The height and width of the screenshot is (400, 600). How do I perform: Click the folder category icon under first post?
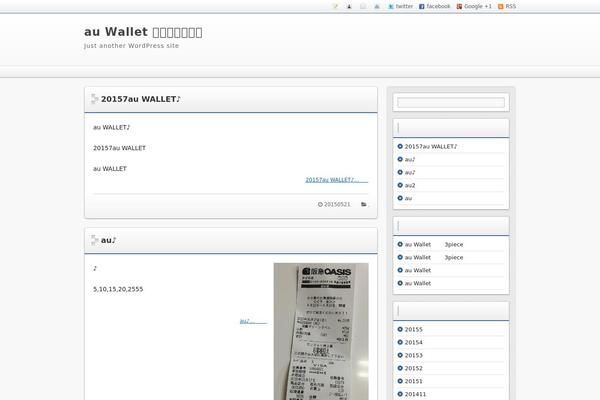364,204
